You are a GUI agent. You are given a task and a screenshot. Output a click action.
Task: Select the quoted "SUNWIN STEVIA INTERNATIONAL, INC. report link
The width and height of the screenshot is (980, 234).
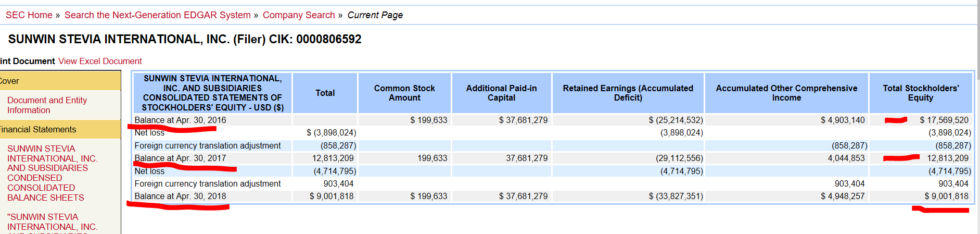click(x=52, y=221)
